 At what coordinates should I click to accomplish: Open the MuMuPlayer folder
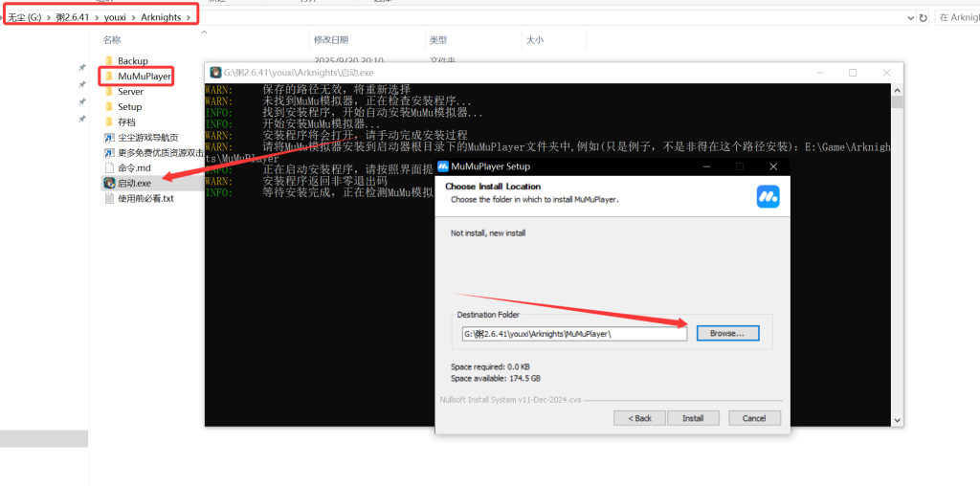[144, 76]
